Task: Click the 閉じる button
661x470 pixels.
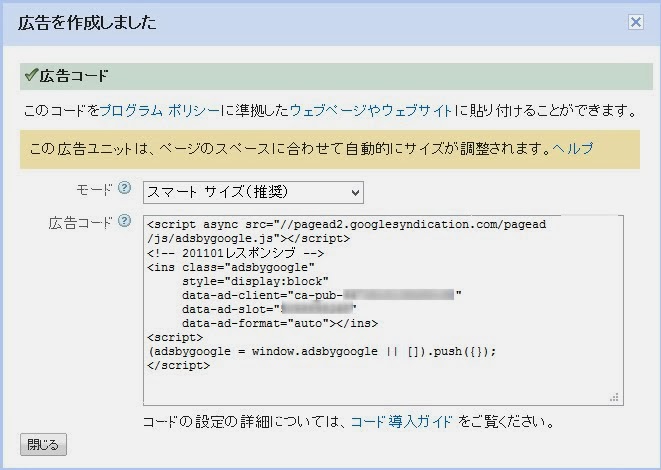Action: 43,444
